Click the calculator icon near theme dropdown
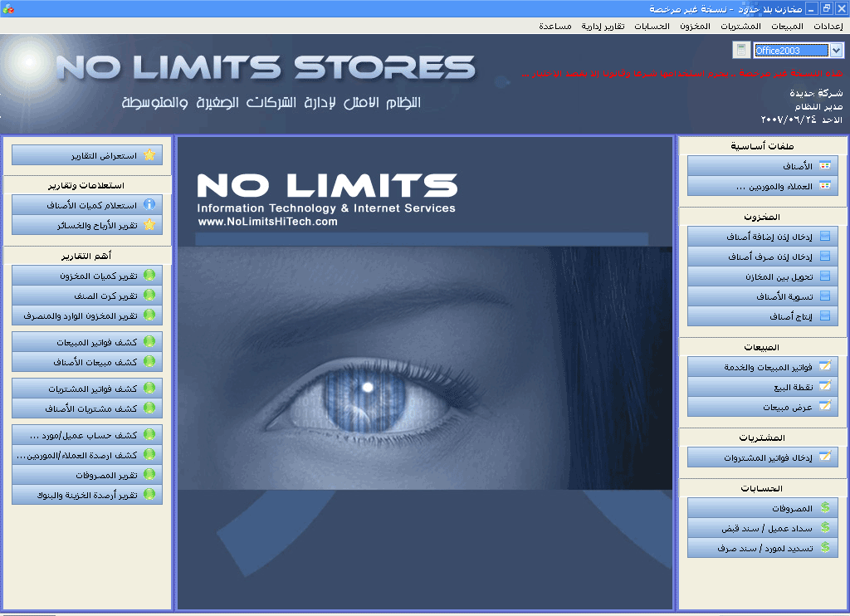The image size is (850, 616). (x=741, y=50)
